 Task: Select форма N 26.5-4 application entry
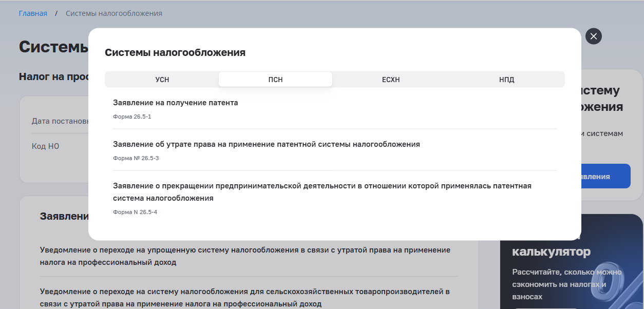(x=135, y=212)
